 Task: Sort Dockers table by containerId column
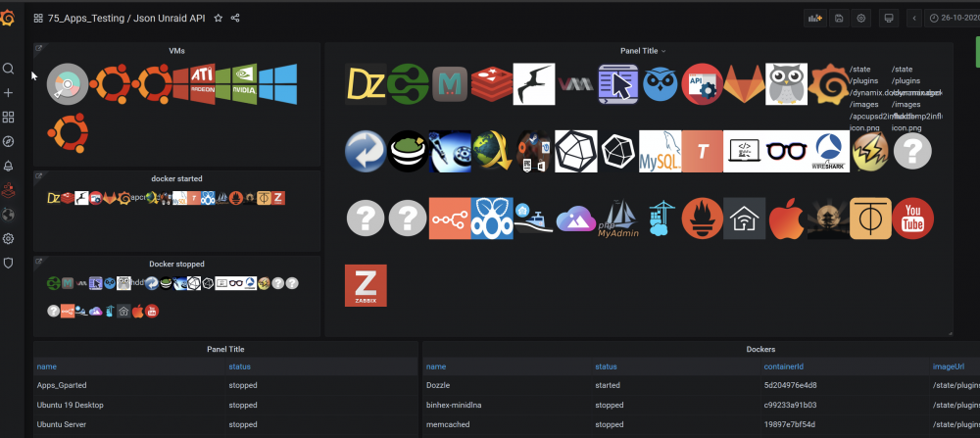click(782, 366)
